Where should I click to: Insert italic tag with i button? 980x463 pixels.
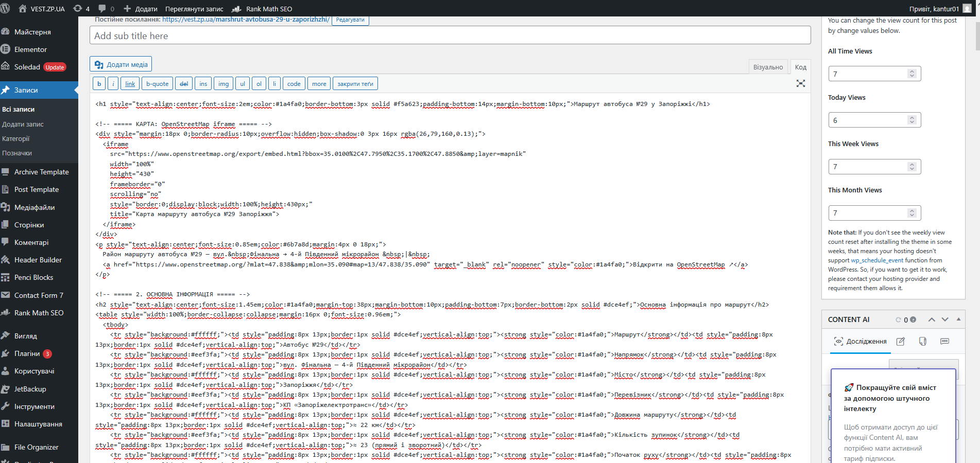(x=113, y=84)
